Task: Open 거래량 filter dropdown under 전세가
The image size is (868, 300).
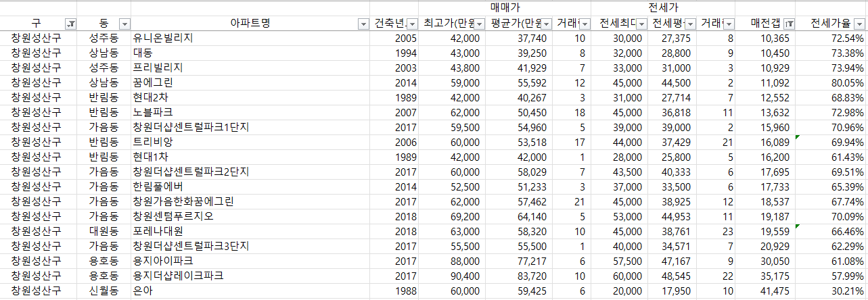Action: [x=728, y=24]
